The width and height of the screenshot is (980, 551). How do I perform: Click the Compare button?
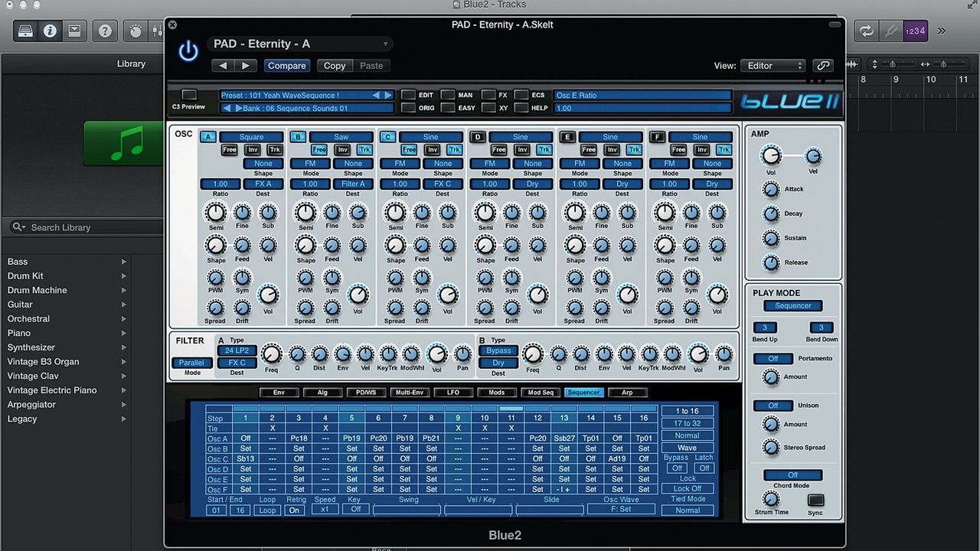(x=287, y=66)
